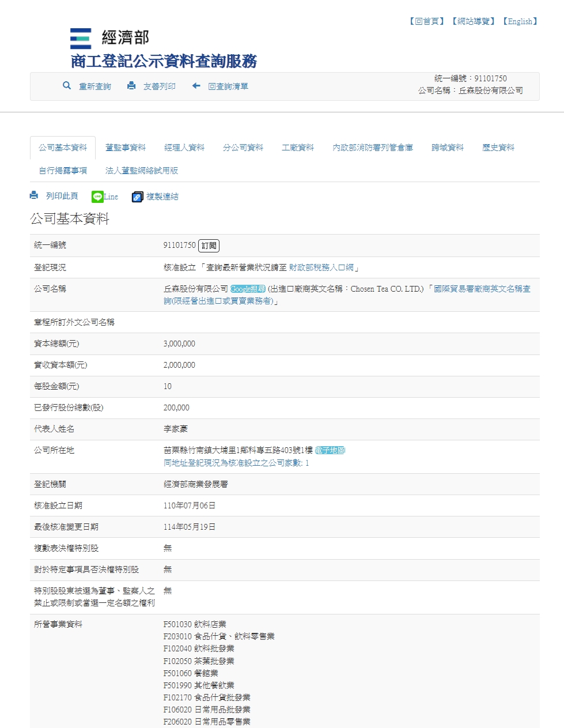This screenshot has height=728, width=564.
Task: Open the 歷史資料 tab
Action: [x=498, y=148]
